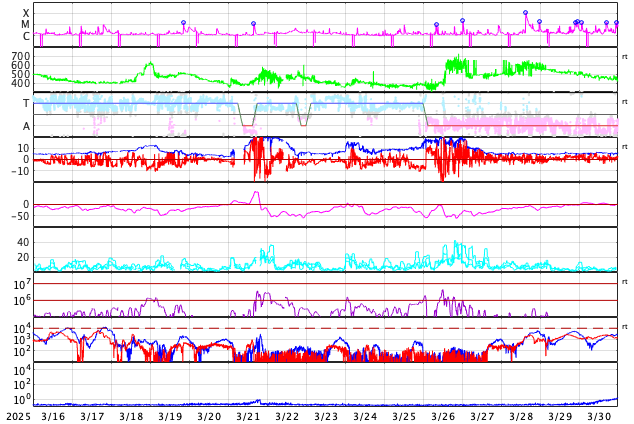Screen dimensions: 634x424
Task: Select the 3/22 date label
Action: (287, 416)
